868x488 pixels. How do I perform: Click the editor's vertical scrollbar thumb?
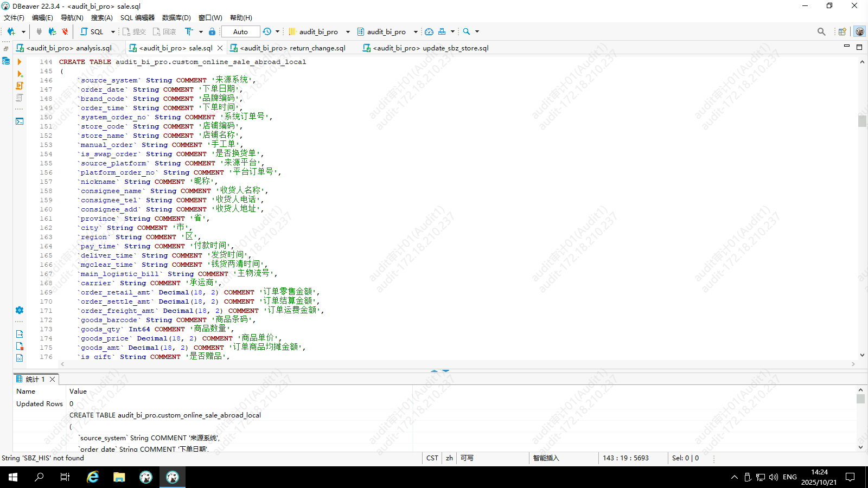[862, 121]
